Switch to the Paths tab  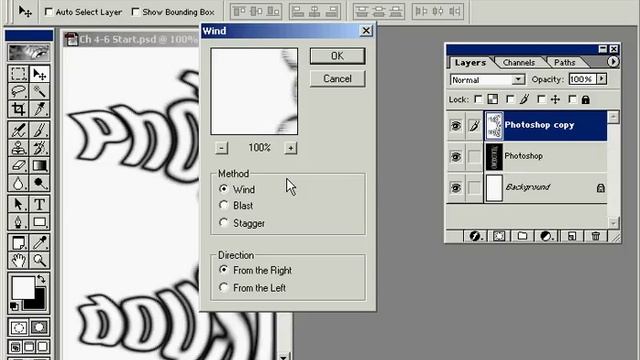[564, 62]
